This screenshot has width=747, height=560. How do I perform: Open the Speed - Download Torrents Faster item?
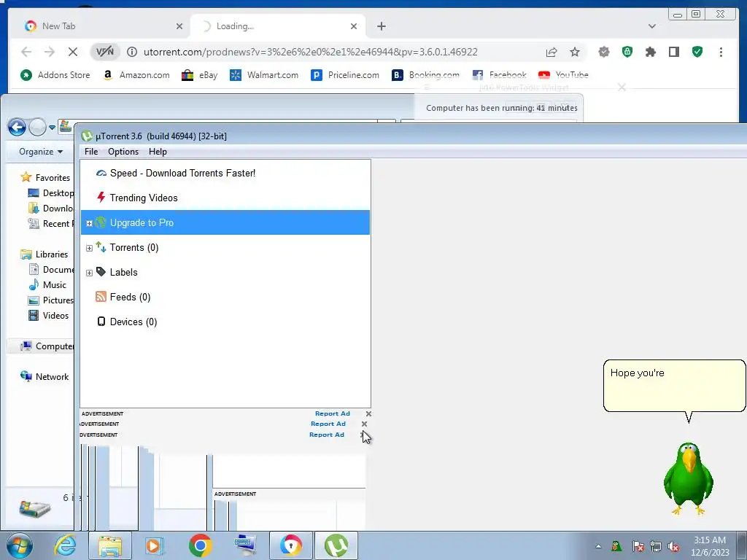(x=182, y=174)
